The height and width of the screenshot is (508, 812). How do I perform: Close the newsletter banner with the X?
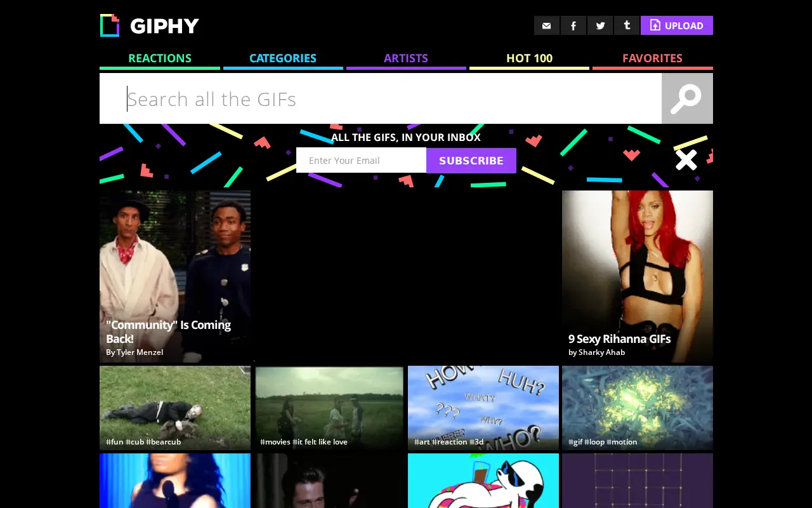point(686,160)
